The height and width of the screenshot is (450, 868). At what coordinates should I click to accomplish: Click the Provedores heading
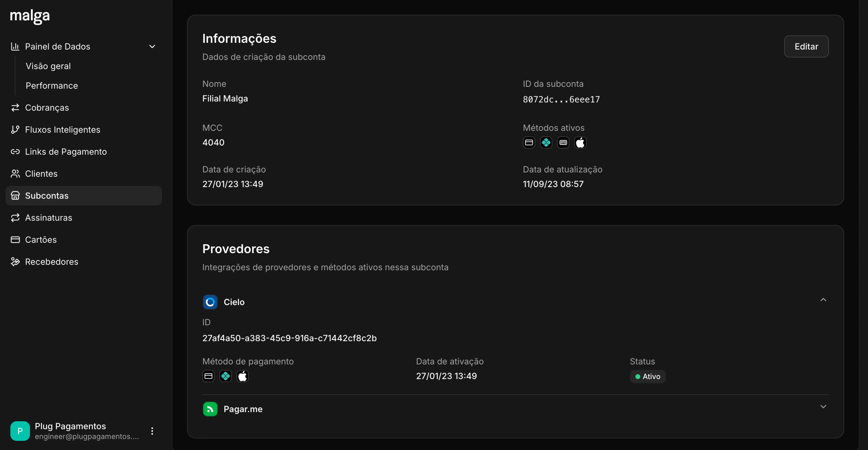(x=236, y=249)
